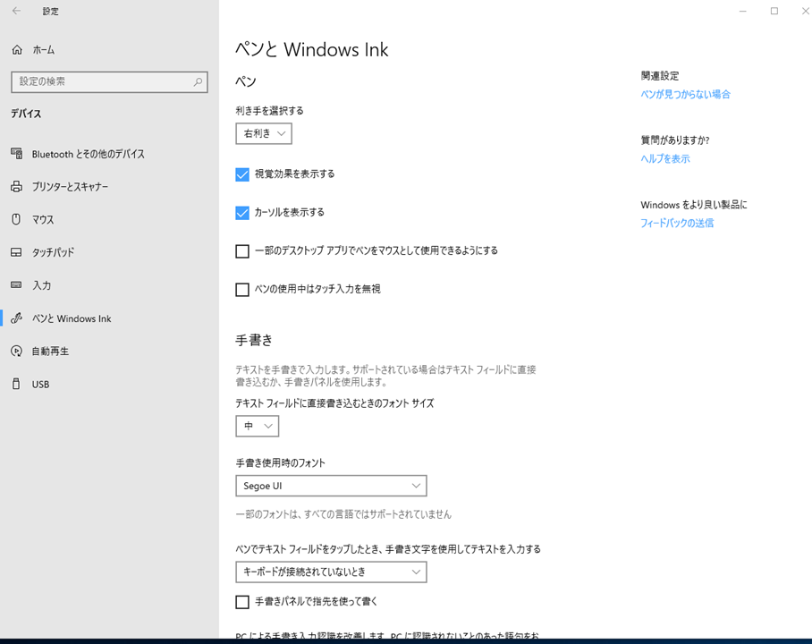Click the 手書き使用時のフォント label
812x644 pixels.
[x=280, y=462]
